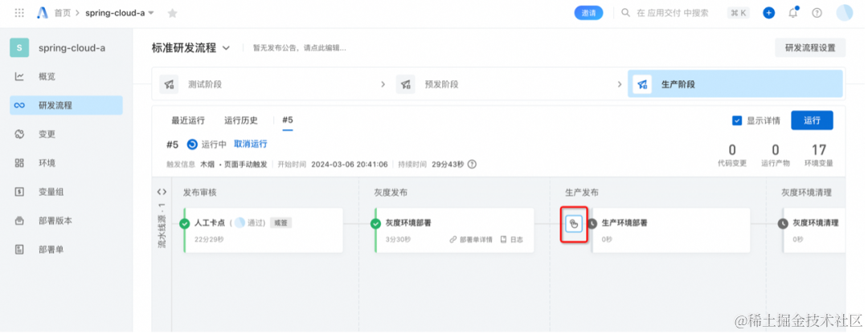Edit the 暂无发布公告 announcement text
The image size is (868, 334).
click(x=300, y=48)
